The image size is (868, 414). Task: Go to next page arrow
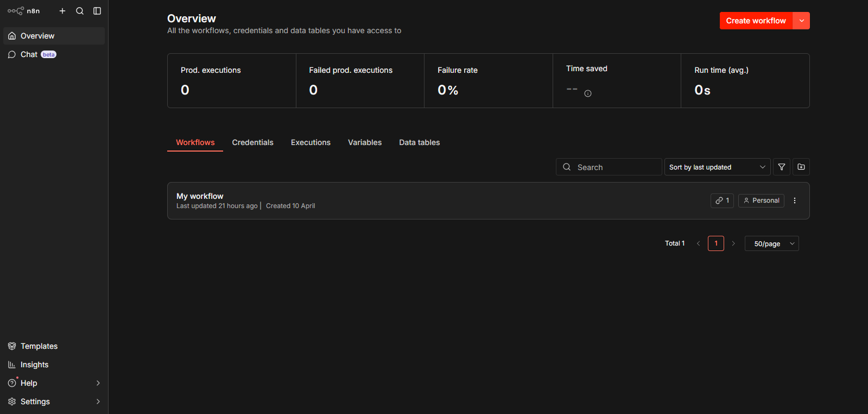pyautogui.click(x=733, y=243)
